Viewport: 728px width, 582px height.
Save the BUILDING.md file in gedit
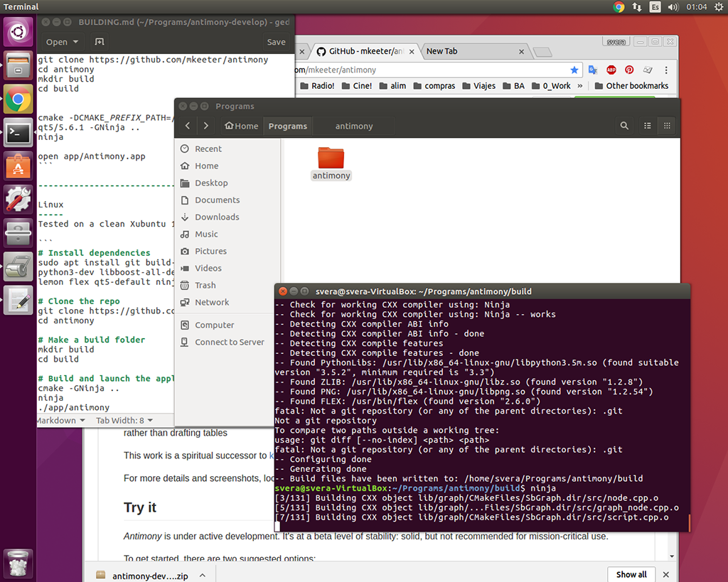(x=277, y=42)
